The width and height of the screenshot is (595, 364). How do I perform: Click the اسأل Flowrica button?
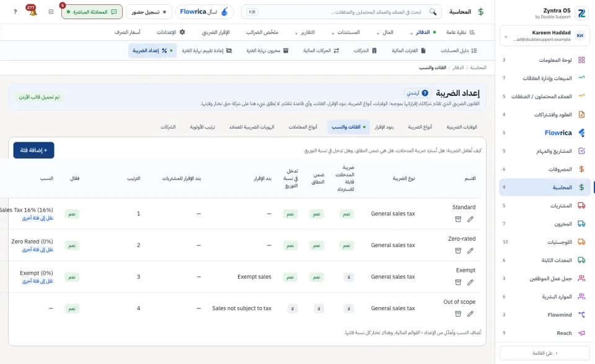pos(205,12)
